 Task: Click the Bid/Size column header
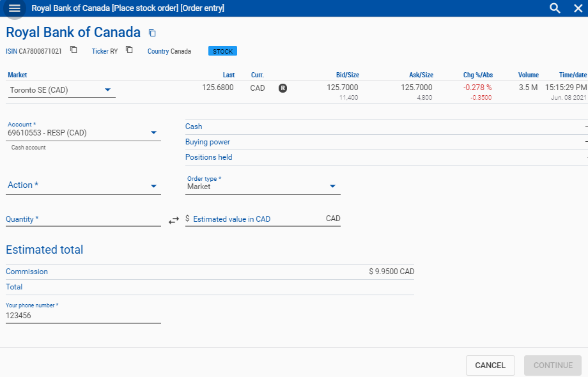[348, 75]
